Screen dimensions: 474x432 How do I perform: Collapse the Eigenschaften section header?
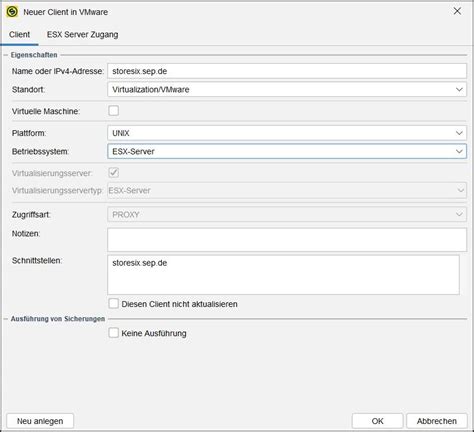coord(34,55)
